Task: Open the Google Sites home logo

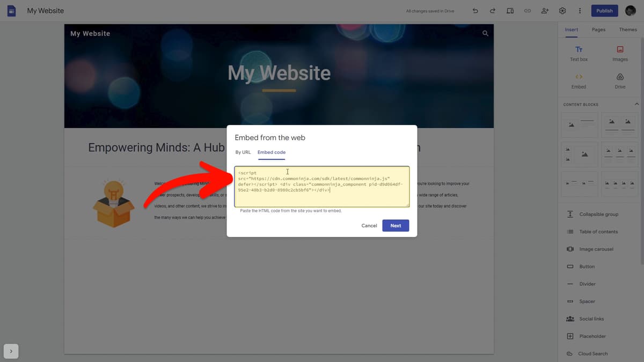Action: tap(11, 11)
